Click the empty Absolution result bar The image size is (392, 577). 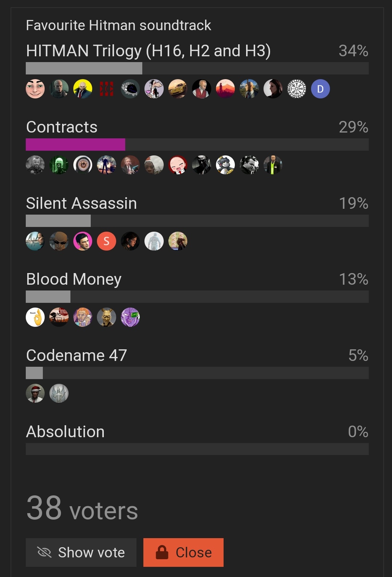(x=197, y=449)
